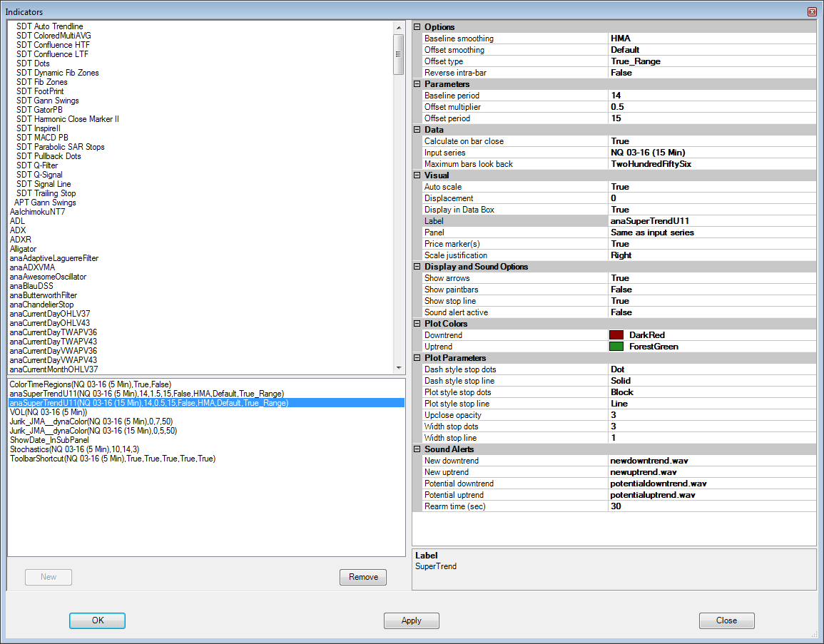The height and width of the screenshot is (644, 824).
Task: Select ShowDate_InSubPanel applied indicator
Action: pyautogui.click(x=49, y=440)
